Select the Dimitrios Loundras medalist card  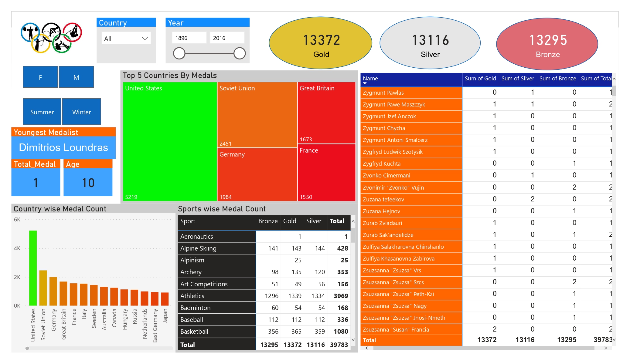tap(63, 147)
